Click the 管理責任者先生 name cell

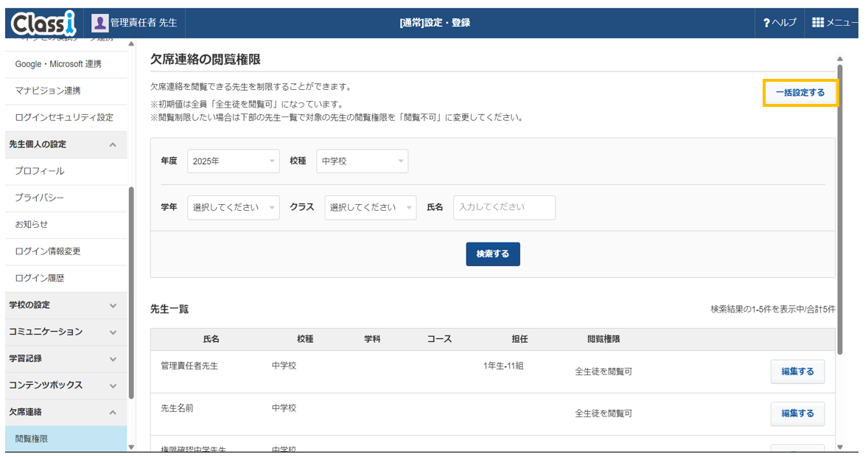189,366
